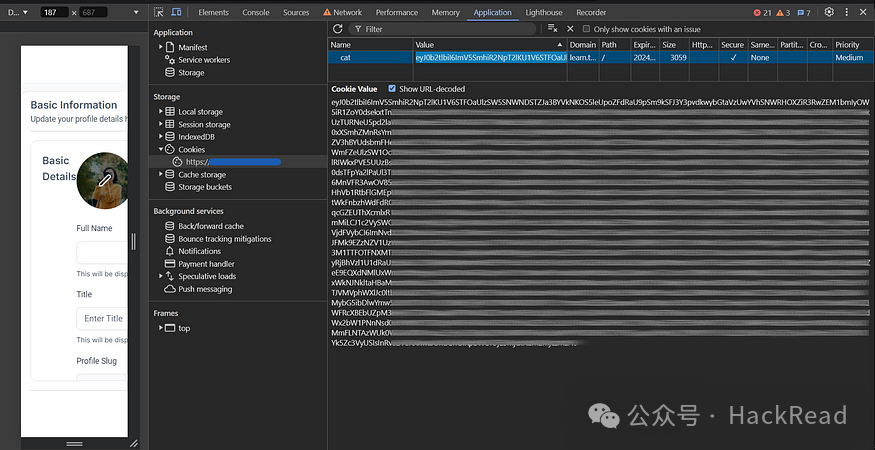Screen dimensions: 875x450
Task: Open Storage buckets item
Action: (x=205, y=187)
